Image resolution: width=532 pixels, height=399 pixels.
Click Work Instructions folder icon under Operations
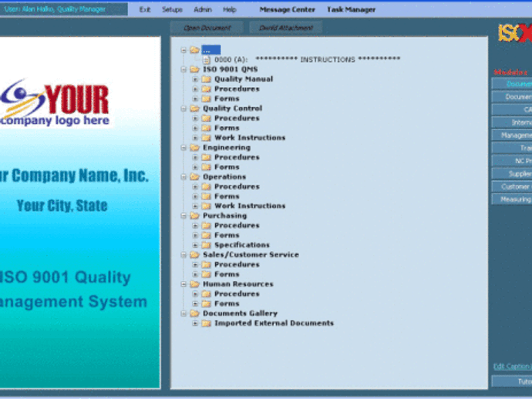[207, 206]
